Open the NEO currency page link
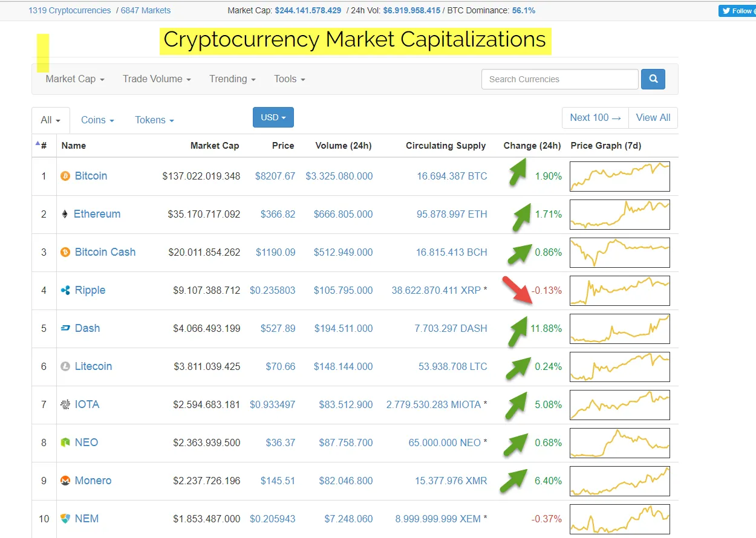The image size is (756, 538). pyautogui.click(x=86, y=443)
